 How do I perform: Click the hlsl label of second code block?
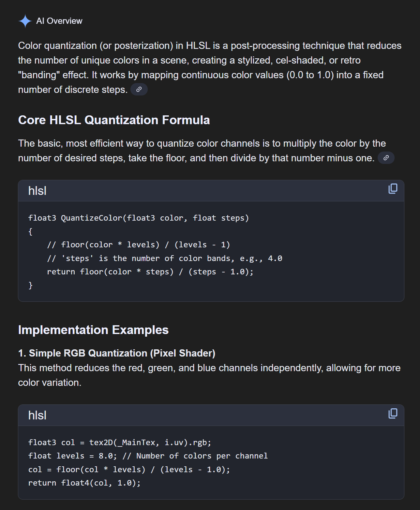click(x=37, y=415)
